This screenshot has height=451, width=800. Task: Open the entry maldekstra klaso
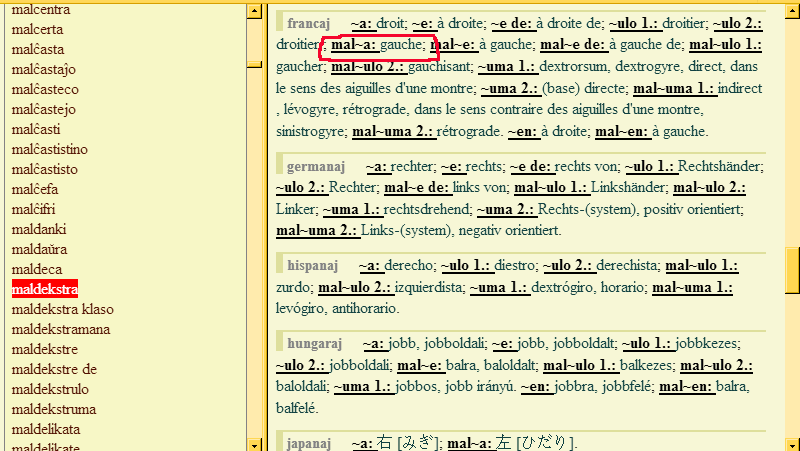point(62,309)
